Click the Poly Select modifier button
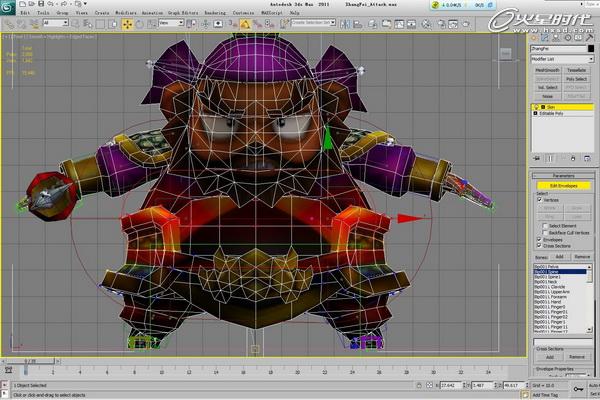 pos(576,79)
